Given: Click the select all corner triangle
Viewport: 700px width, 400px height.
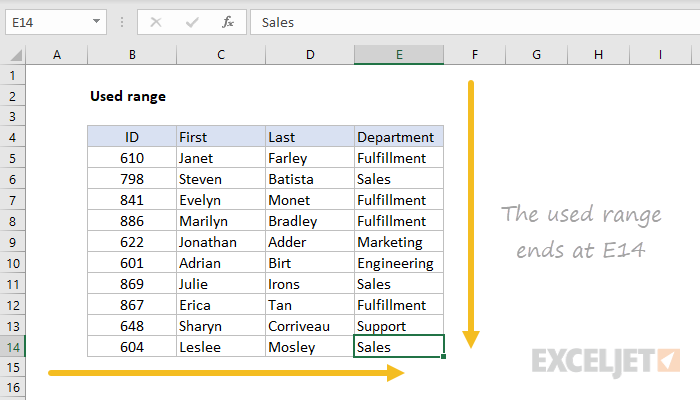Looking at the screenshot, I should point(17,55).
